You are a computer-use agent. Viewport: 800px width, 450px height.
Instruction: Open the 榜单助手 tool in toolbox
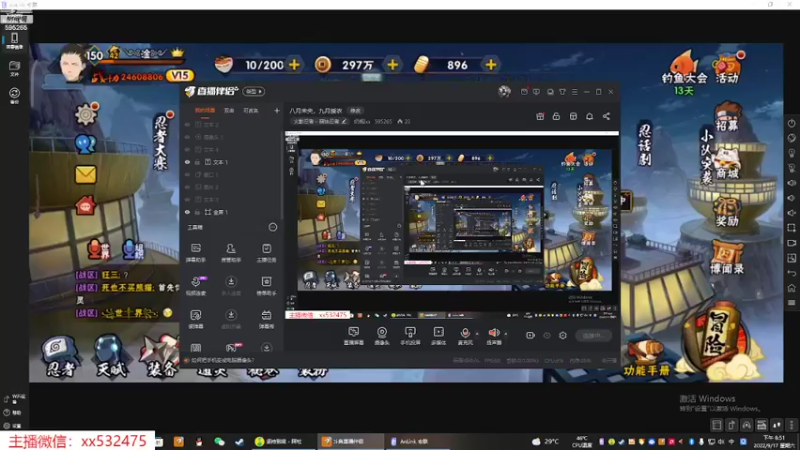(x=266, y=286)
